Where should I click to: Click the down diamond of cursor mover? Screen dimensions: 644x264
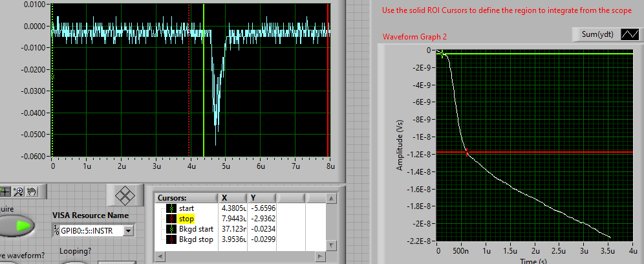click(125, 201)
